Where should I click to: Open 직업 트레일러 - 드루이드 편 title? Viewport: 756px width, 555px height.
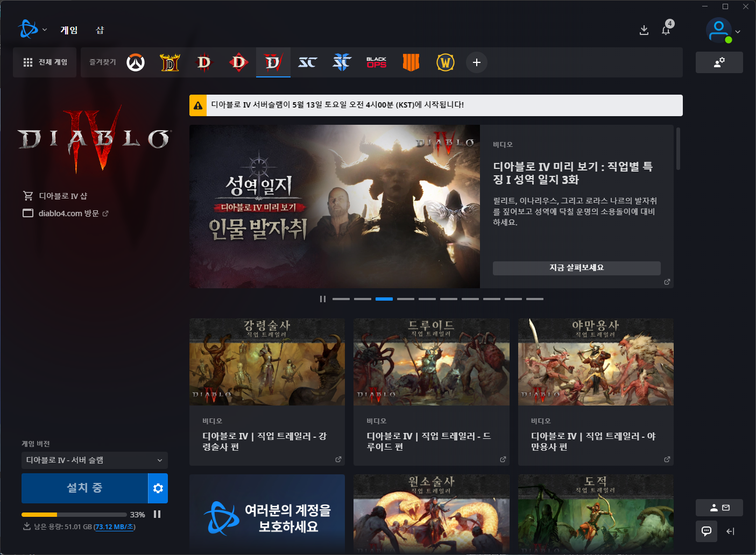[x=429, y=442]
